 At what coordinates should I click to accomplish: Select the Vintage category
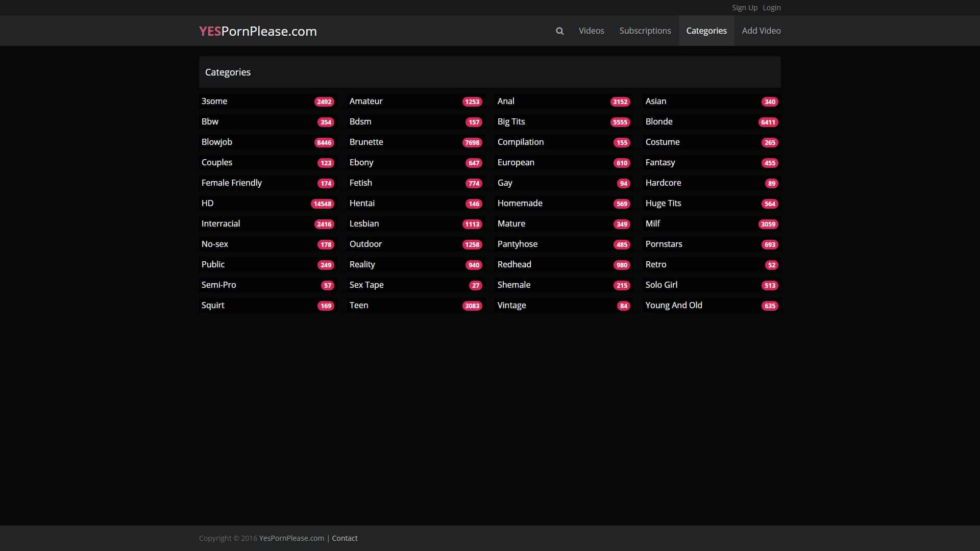point(511,305)
